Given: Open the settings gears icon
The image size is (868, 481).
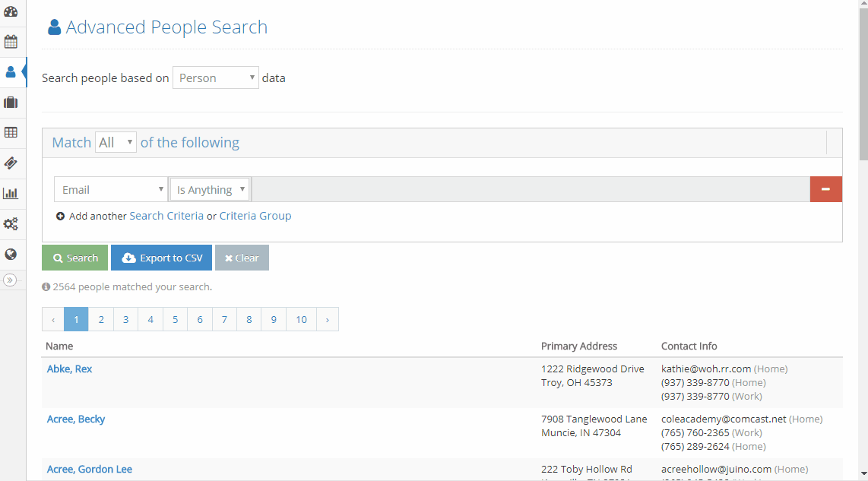Looking at the screenshot, I should coord(11,223).
